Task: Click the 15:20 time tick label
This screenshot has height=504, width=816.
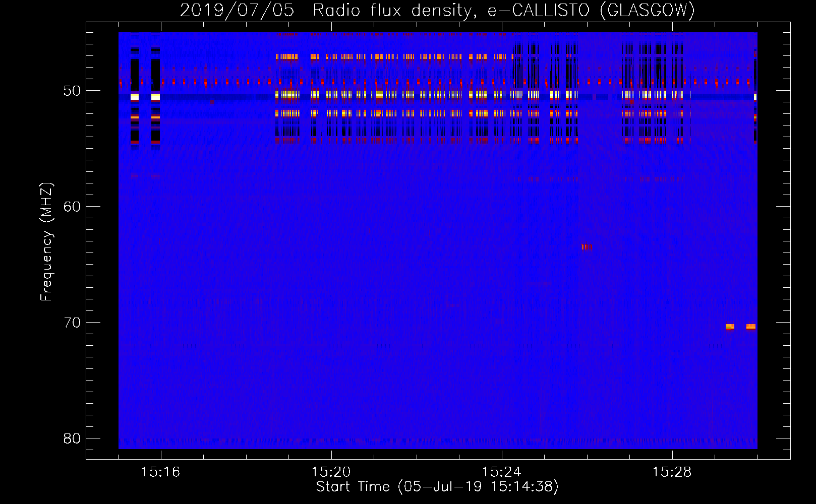Action: click(x=331, y=472)
